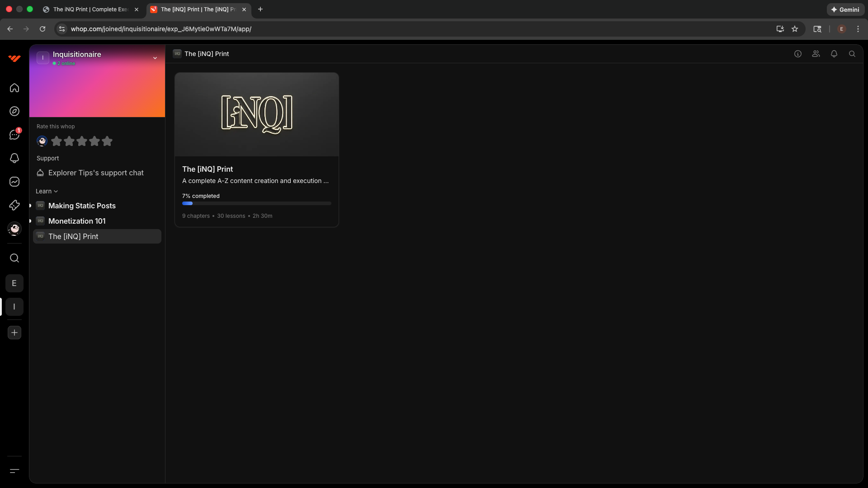The width and height of the screenshot is (868, 488).
Task: Click the sidebar notifications bell icon
Action: point(14,158)
